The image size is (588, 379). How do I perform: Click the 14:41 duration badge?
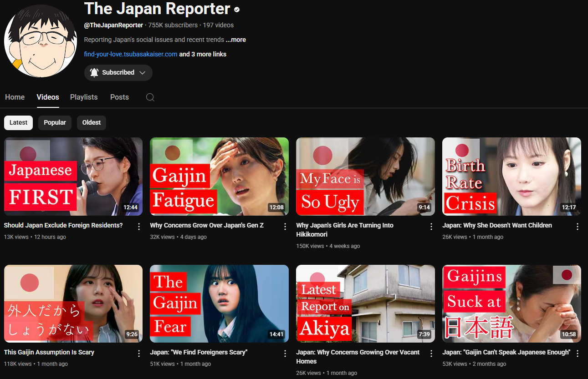[x=276, y=334]
